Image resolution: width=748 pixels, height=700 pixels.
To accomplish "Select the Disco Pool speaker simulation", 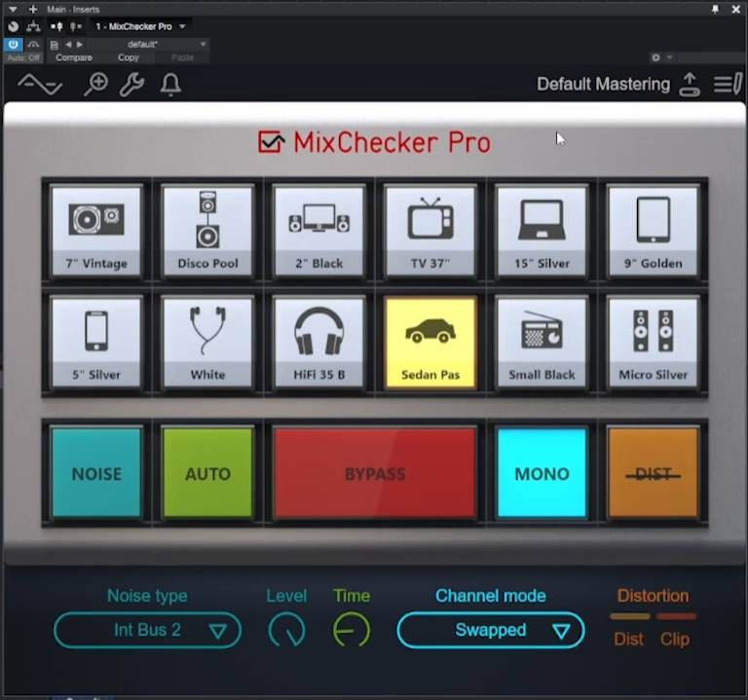I will [207, 231].
